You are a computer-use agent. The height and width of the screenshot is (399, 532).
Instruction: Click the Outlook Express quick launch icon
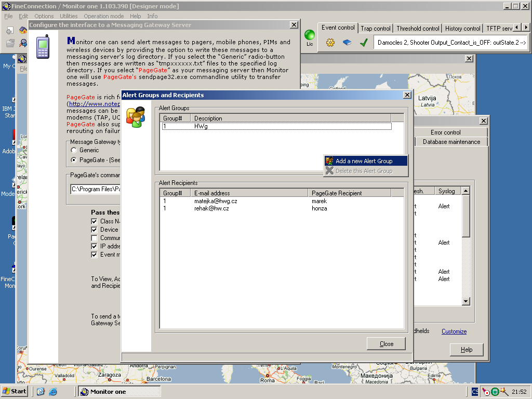point(41,392)
